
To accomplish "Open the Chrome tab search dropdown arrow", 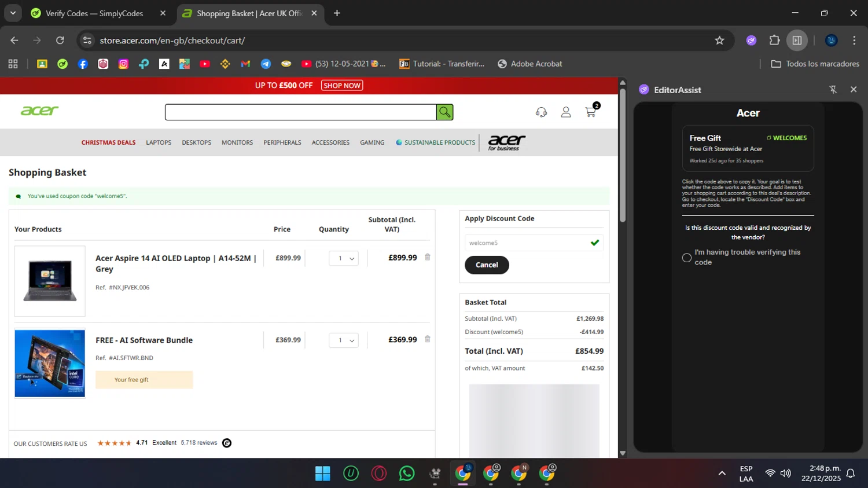I will (12, 13).
